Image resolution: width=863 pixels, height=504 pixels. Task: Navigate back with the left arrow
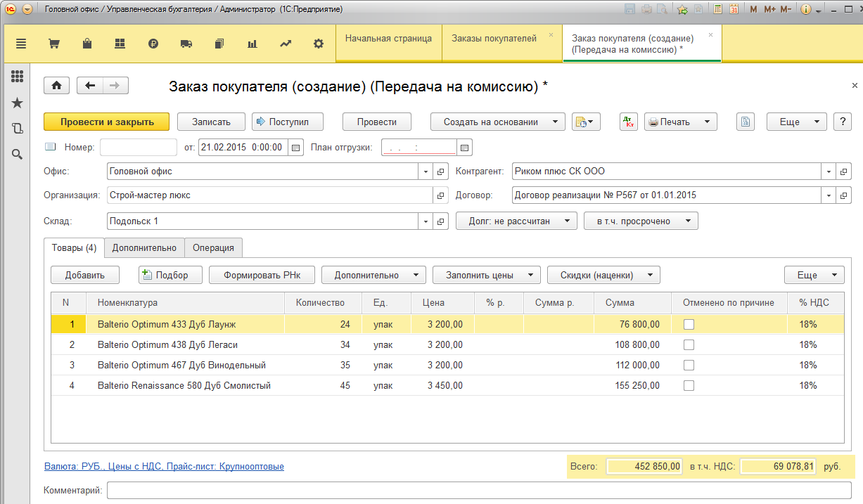(90, 86)
